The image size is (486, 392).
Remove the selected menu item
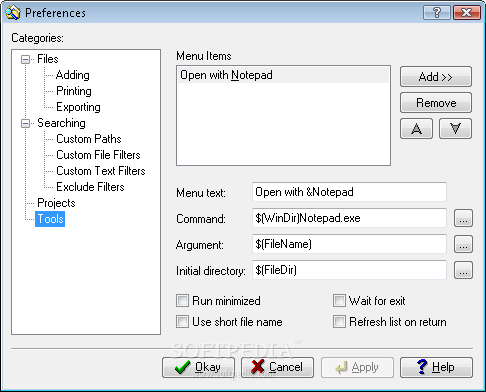(436, 103)
